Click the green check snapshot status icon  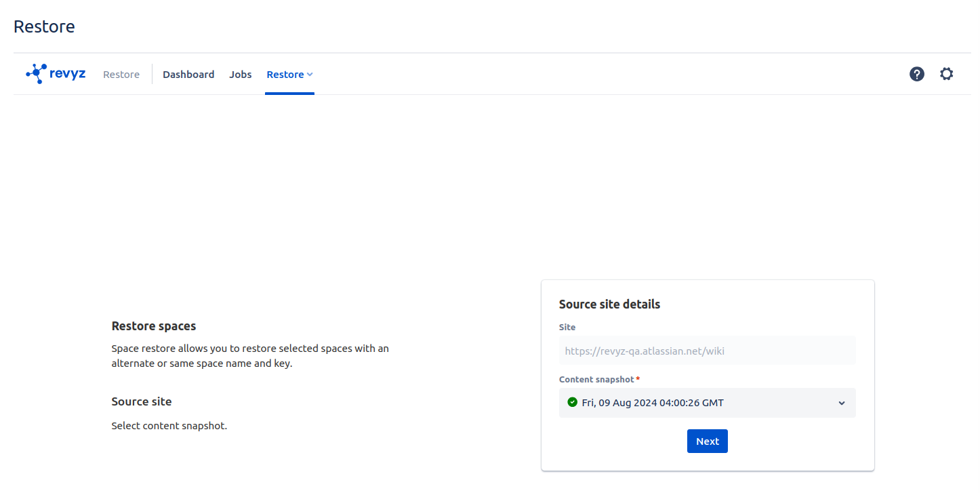click(x=572, y=402)
